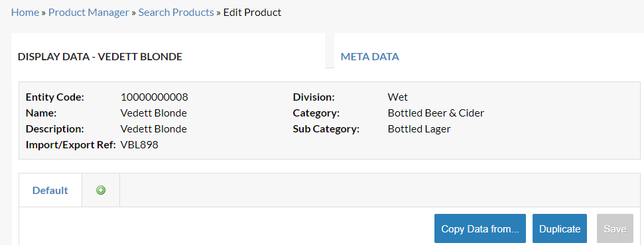Select the Default tab

point(50,191)
